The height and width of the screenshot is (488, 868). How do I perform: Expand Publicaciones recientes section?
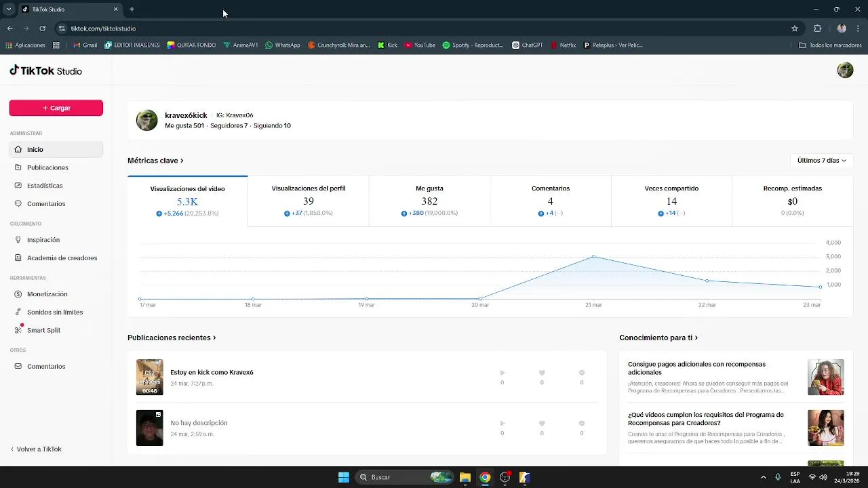[x=172, y=338]
